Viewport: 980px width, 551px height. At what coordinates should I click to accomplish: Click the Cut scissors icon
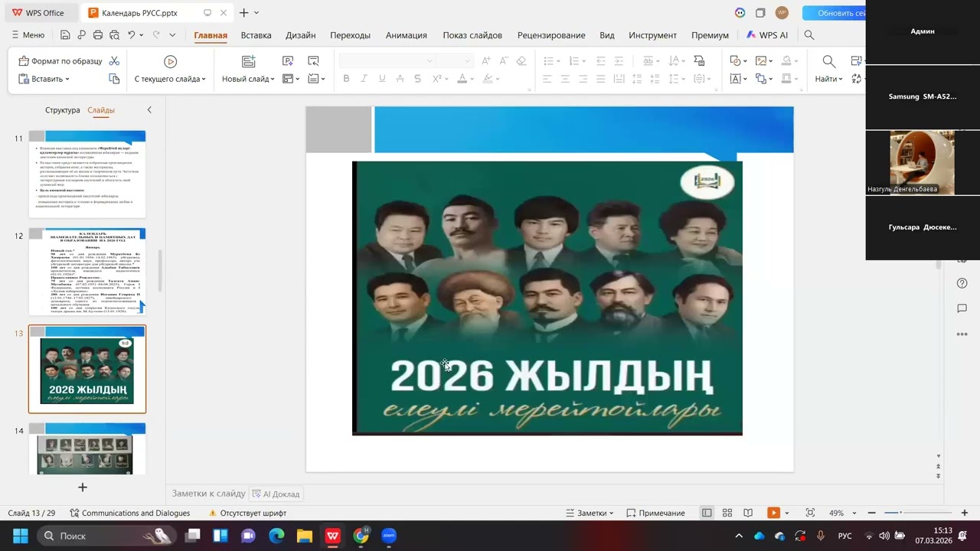[114, 60]
